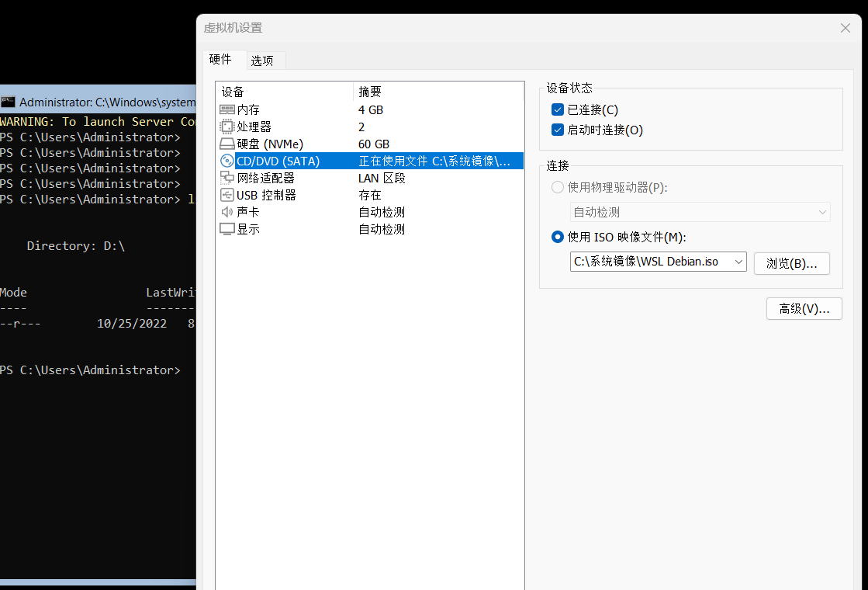Viewport: 868px width, 590px height.
Task: Select the hard disk (NVMe) icon
Action: [x=227, y=144]
